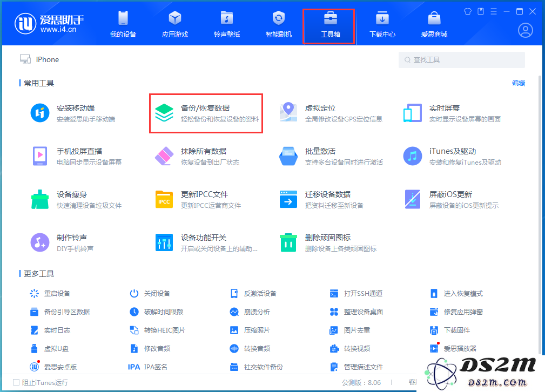Launch 实时屏幕 screen tool
Viewport: 545px width, 392px height.
pos(452,113)
